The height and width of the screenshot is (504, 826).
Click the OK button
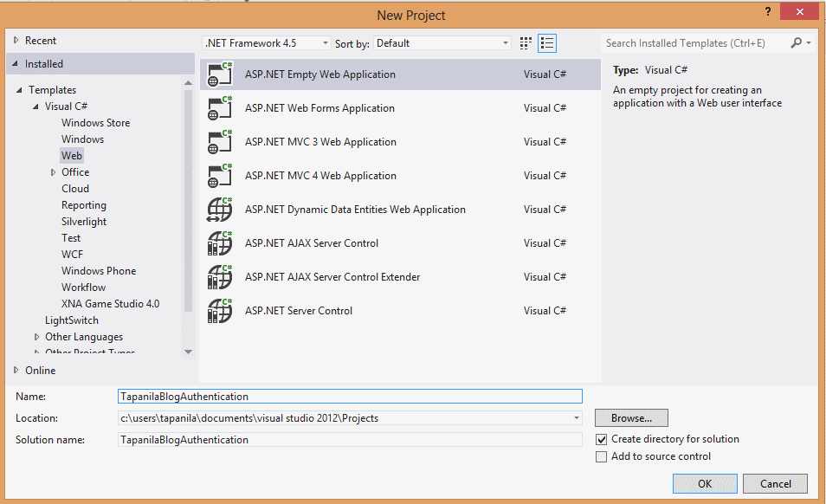point(705,483)
